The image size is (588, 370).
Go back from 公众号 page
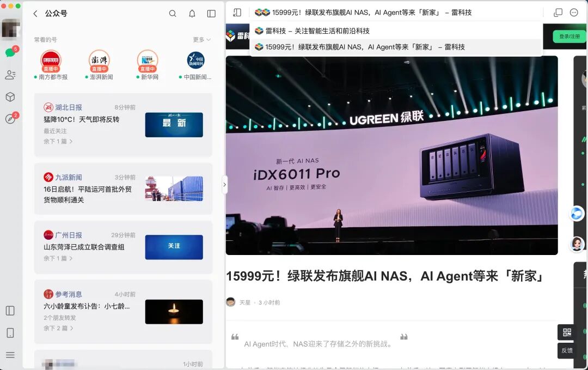click(35, 14)
